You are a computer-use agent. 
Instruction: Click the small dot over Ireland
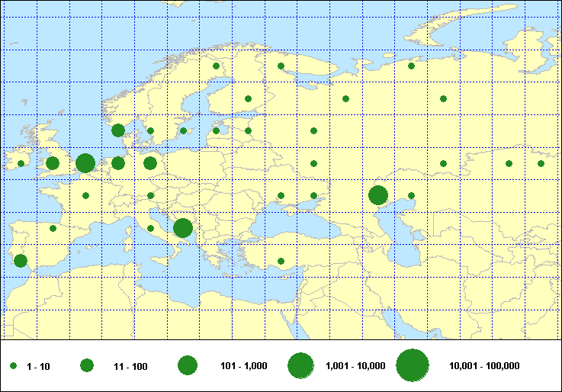click(x=21, y=163)
